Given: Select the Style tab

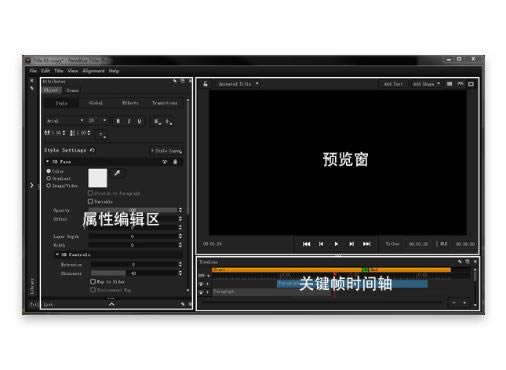Looking at the screenshot, I should (62, 103).
